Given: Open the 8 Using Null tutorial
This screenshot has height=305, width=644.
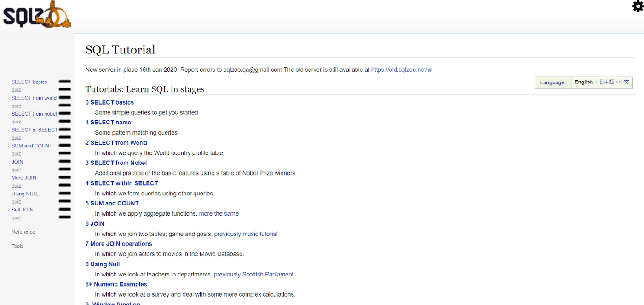Looking at the screenshot, I should pyautogui.click(x=103, y=264).
